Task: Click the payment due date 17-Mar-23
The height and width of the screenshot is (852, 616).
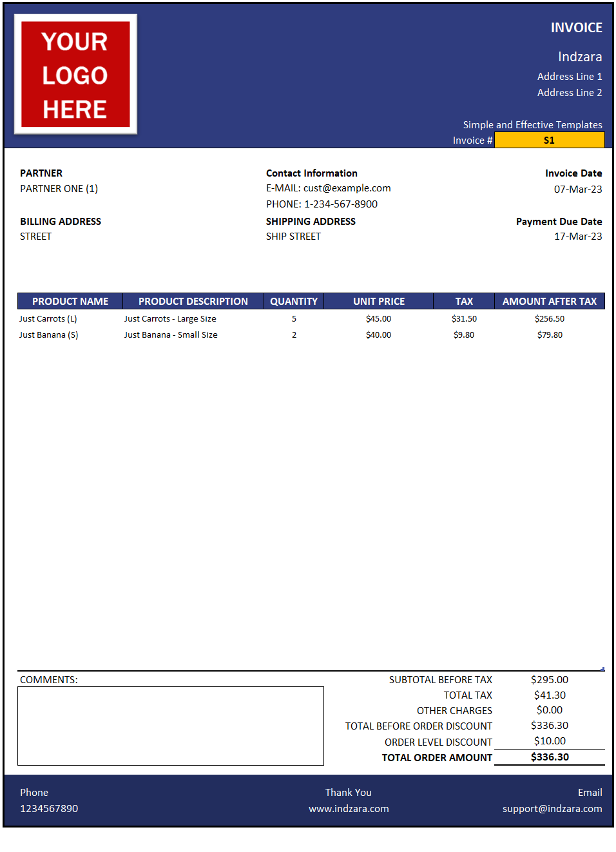Action: coord(578,236)
